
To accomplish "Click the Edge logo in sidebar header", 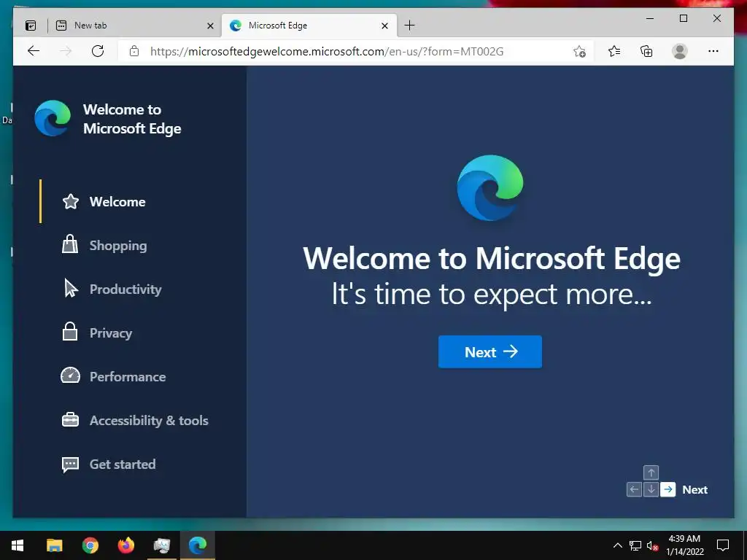I will tap(53, 118).
